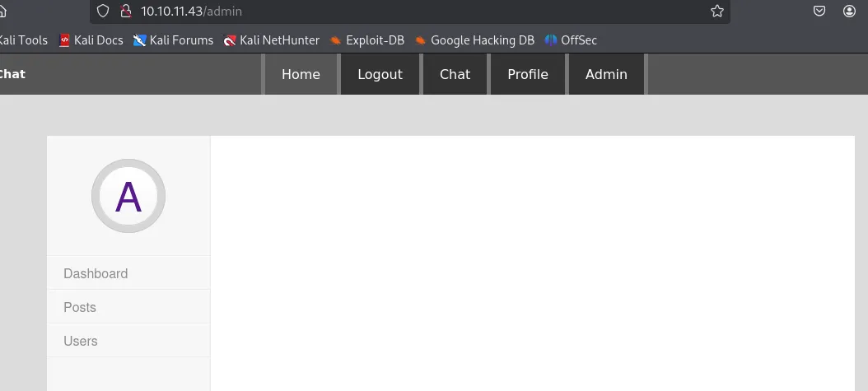
Task: Open the Chat nav item
Action: tap(455, 74)
